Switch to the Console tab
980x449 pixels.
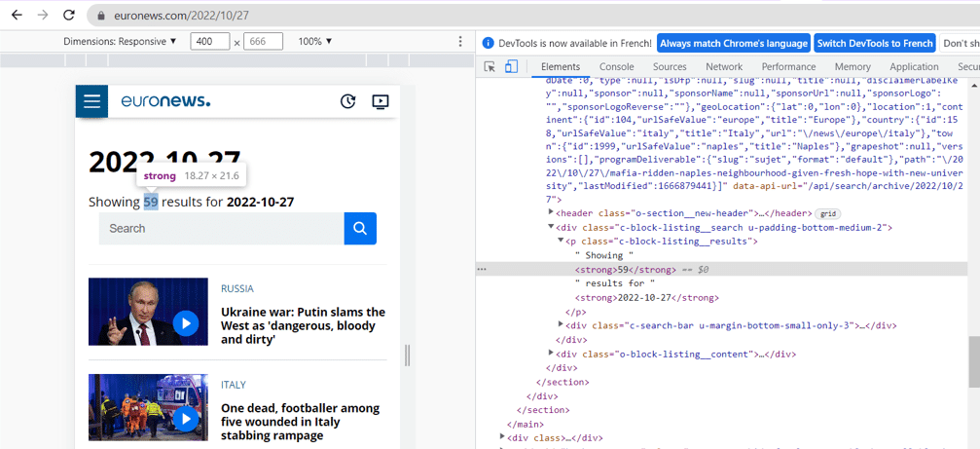pos(616,67)
